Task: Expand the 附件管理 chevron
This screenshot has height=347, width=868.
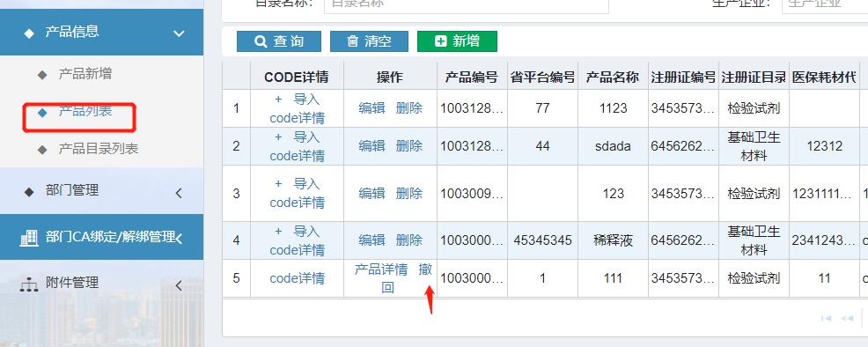Action: tap(179, 285)
